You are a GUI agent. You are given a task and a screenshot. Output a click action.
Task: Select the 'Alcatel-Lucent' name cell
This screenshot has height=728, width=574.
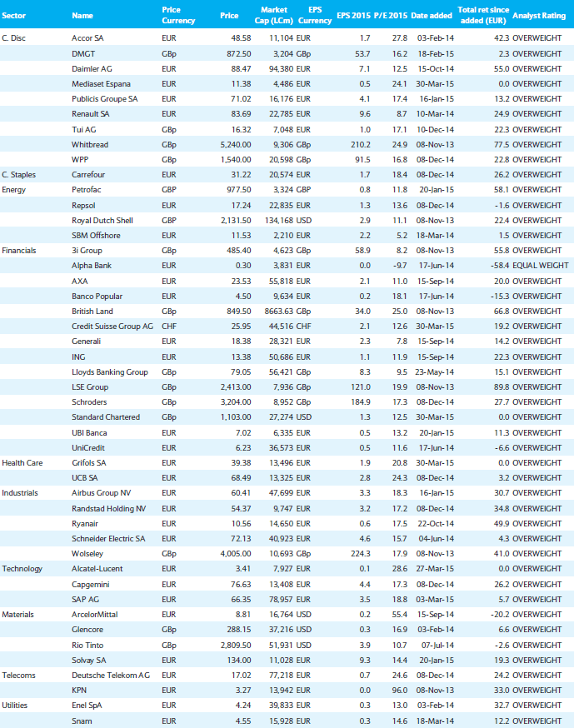pos(97,569)
